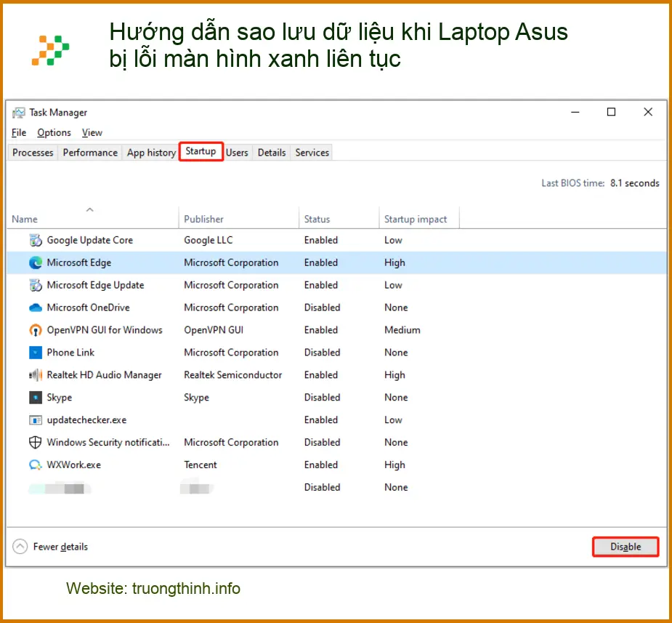
Task: Select the Skype entry name
Action: (x=59, y=398)
